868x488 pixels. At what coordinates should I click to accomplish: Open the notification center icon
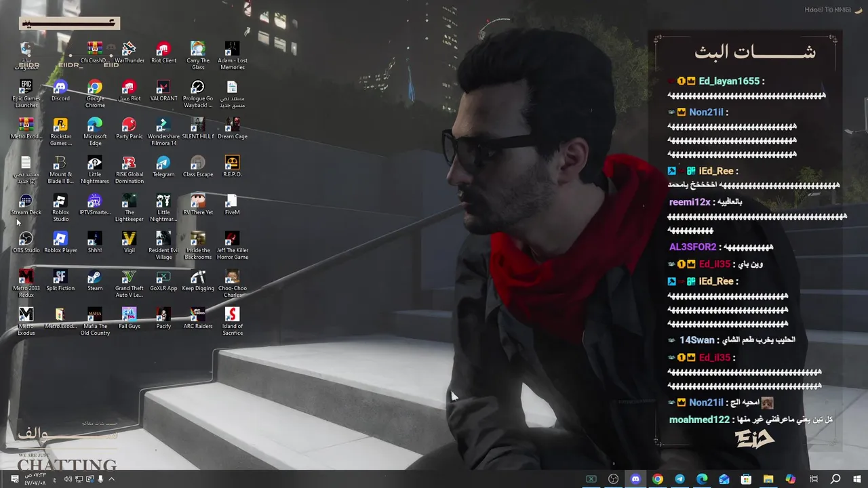15,479
